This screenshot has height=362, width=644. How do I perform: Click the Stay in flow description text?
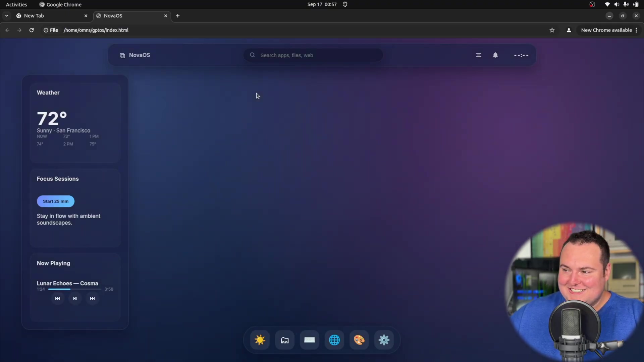coord(68,219)
